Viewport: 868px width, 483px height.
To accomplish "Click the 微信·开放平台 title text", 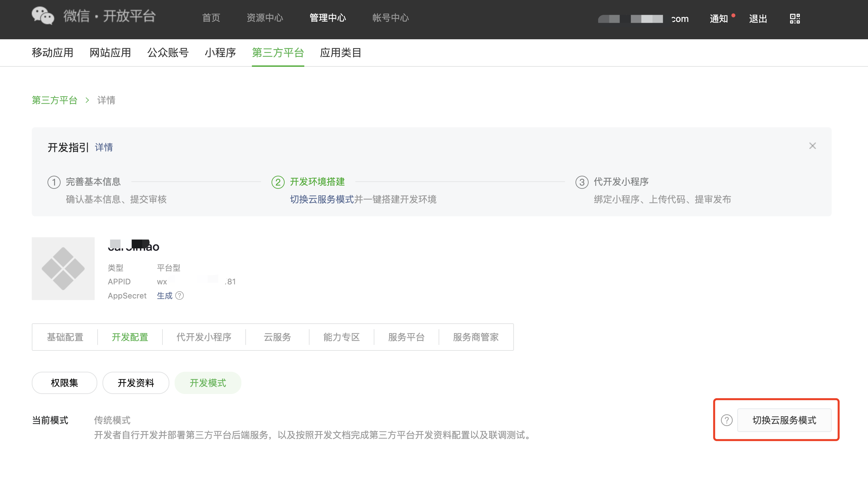I will (109, 16).
